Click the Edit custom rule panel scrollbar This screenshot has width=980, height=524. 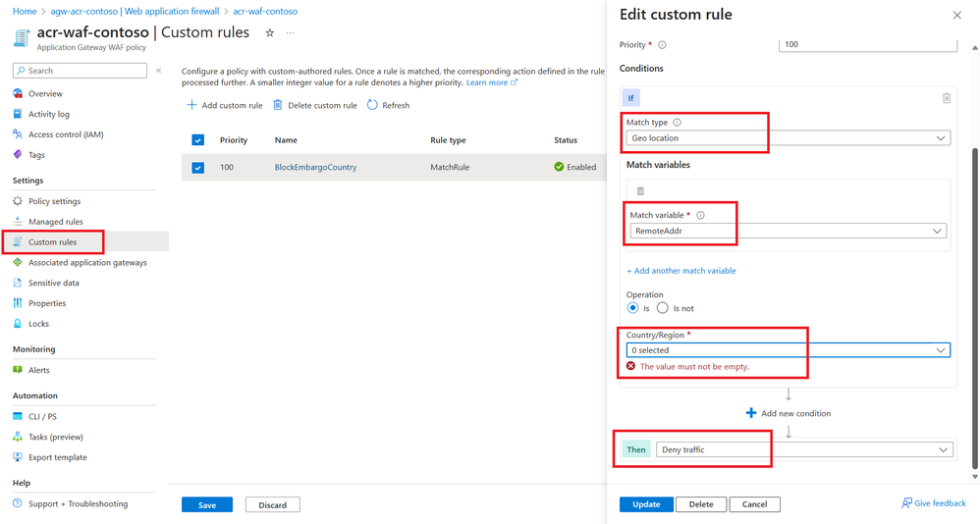975,294
